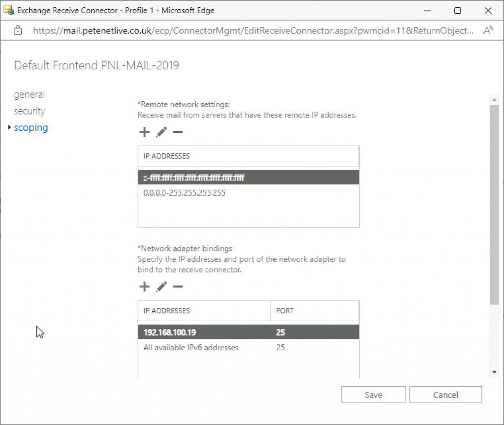Select the scoping navigation entry
Viewport: 504px width, 425px height.
pyautogui.click(x=31, y=127)
